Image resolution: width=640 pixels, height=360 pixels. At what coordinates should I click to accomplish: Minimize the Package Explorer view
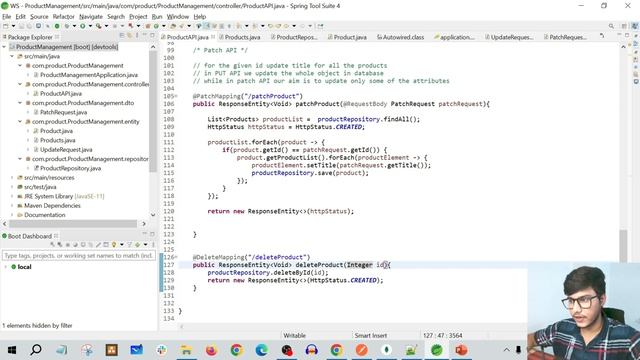click(144, 36)
